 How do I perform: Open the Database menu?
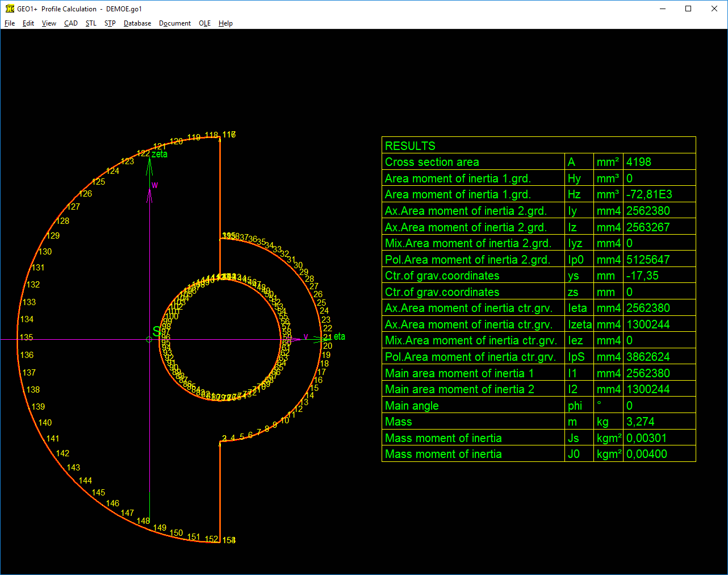(137, 23)
